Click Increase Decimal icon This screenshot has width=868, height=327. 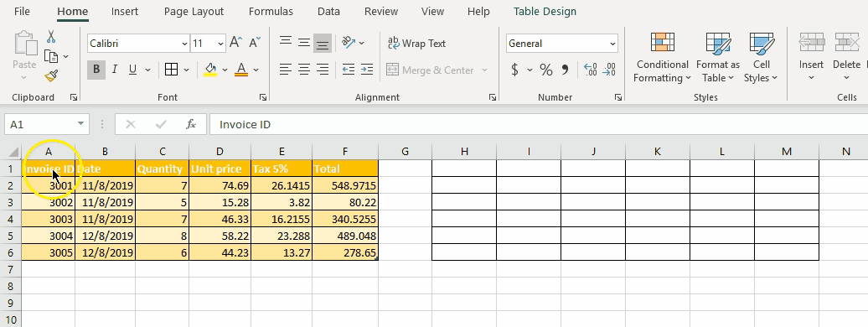click(590, 70)
